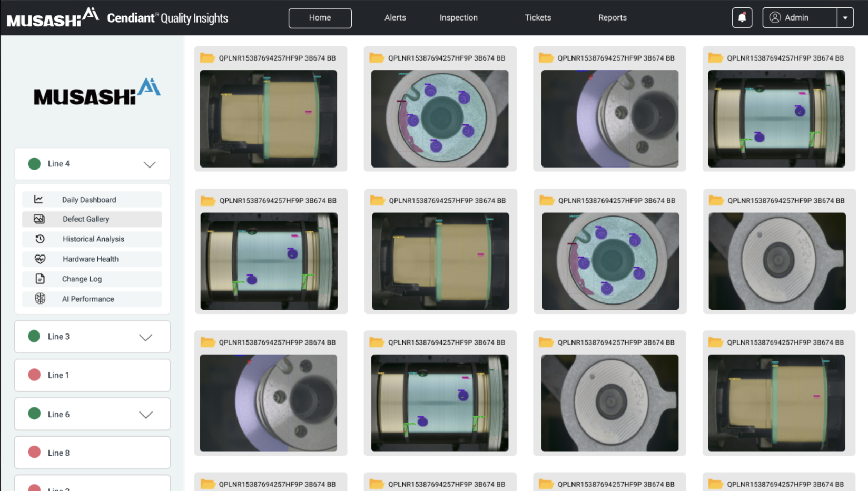Click the Defect Gallery image icon
The height and width of the screenshot is (491, 868).
(x=39, y=219)
